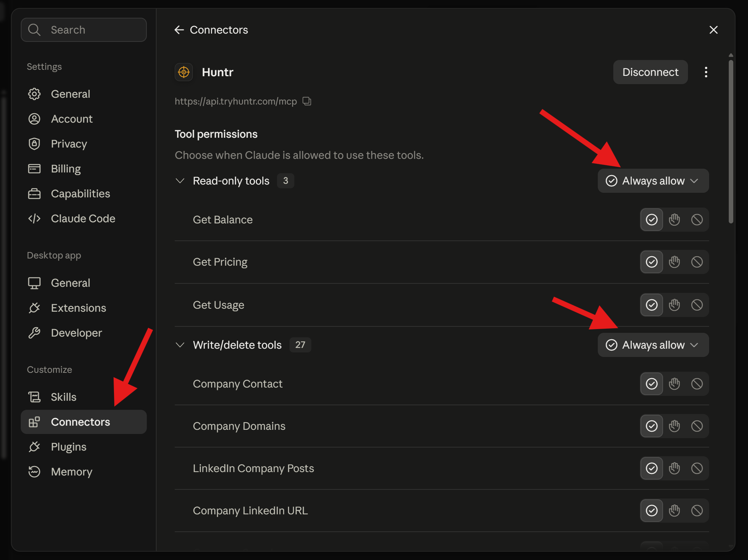Image resolution: width=748 pixels, height=560 pixels.
Task: Block the Company Domains tool
Action: pyautogui.click(x=697, y=426)
